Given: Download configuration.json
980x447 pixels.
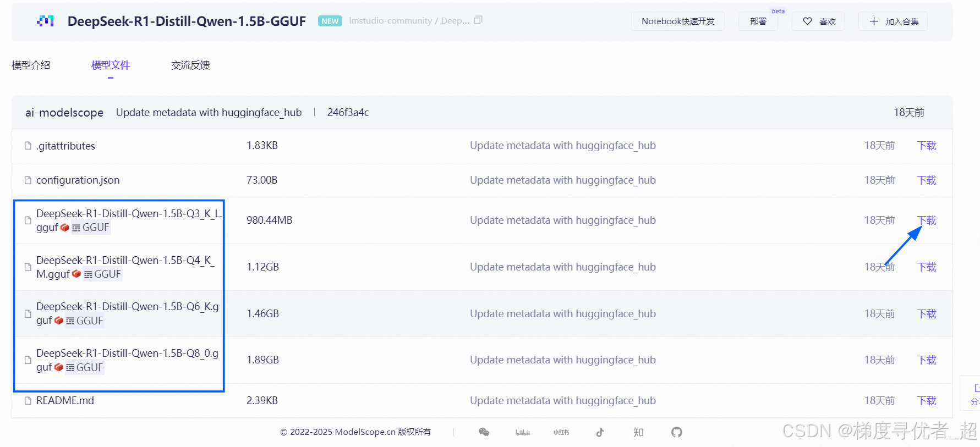Looking at the screenshot, I should click(927, 180).
